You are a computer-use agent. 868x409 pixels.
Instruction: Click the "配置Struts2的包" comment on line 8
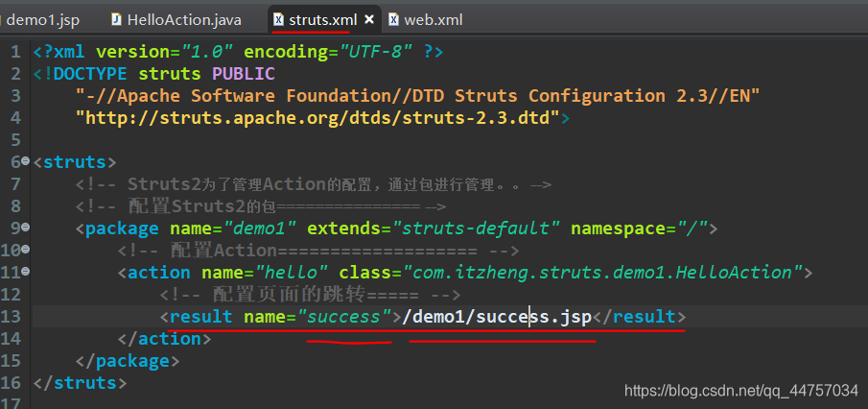tap(261, 206)
